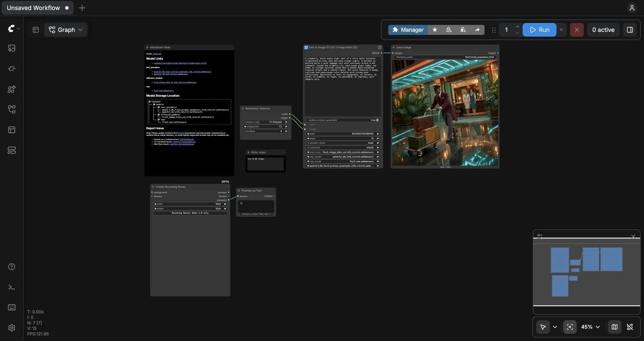Screen dimensions: 644x341
Task: Open the node library sidebar icon with sparkle
Action: click(x=11, y=89)
